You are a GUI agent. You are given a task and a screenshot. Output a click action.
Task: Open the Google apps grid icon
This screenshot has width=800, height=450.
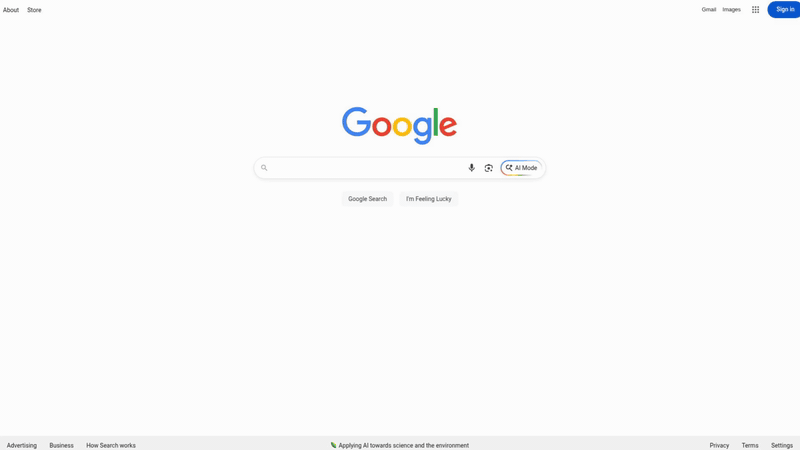(755, 10)
